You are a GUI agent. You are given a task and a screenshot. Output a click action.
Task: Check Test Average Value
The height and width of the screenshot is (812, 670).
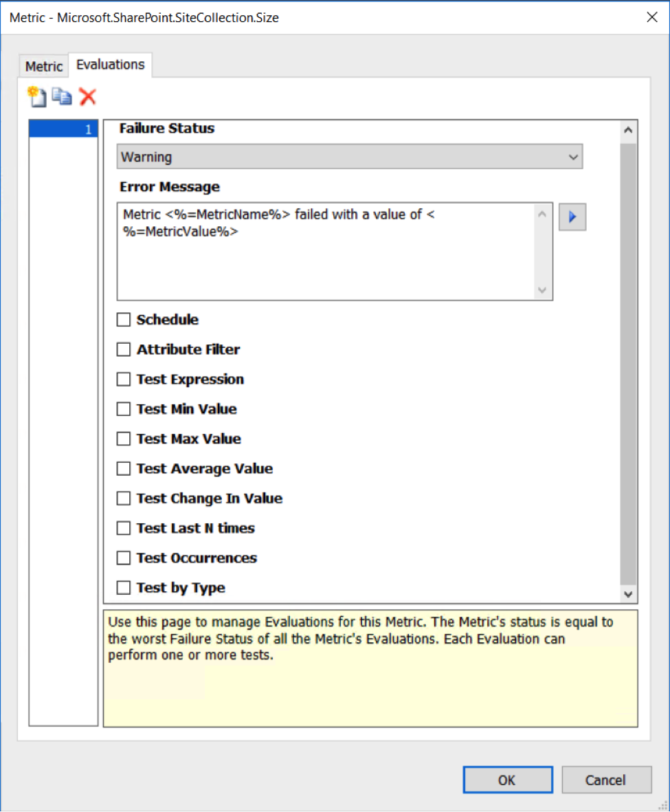coord(123,469)
